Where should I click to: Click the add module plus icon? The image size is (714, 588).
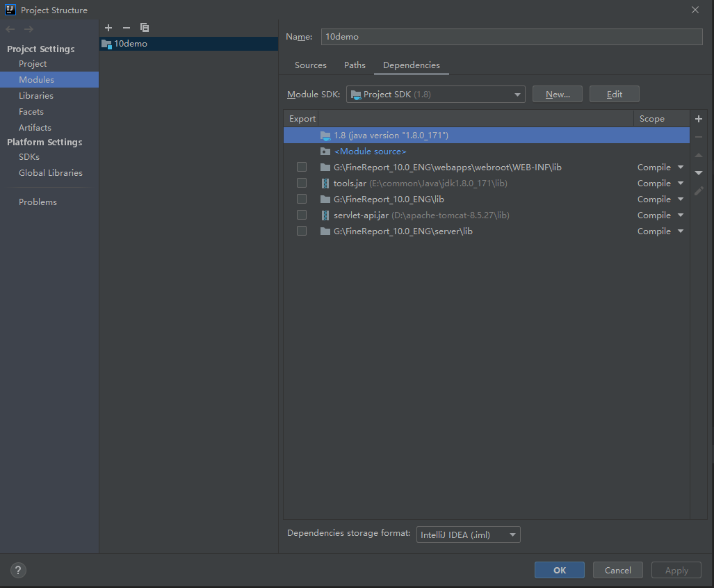(108, 28)
